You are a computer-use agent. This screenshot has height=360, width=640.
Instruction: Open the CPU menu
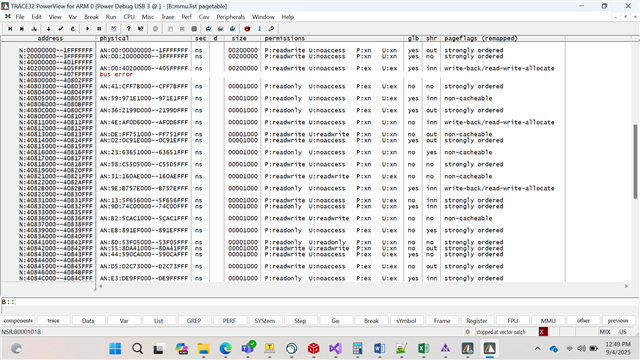point(129,17)
